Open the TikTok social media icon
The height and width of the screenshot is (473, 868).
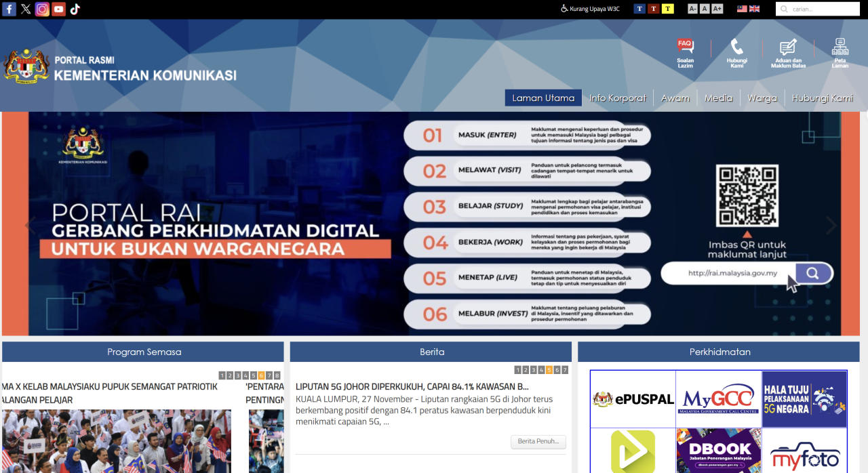point(75,9)
